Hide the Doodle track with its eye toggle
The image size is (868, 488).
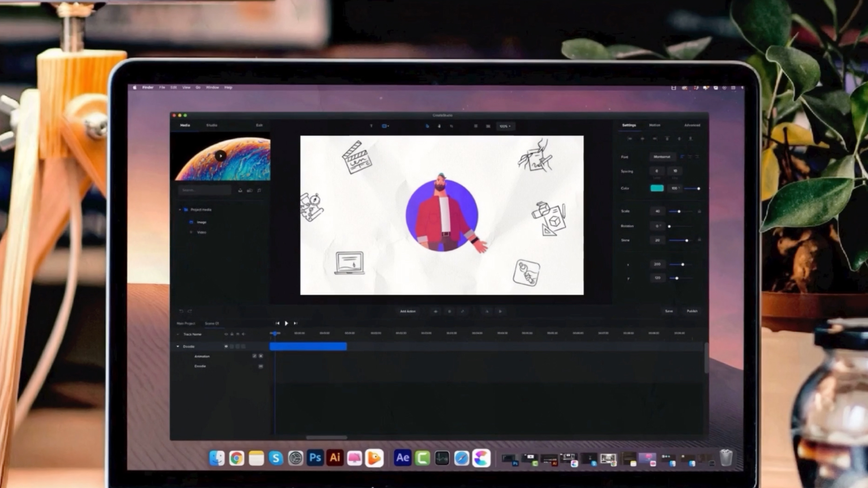click(x=226, y=347)
